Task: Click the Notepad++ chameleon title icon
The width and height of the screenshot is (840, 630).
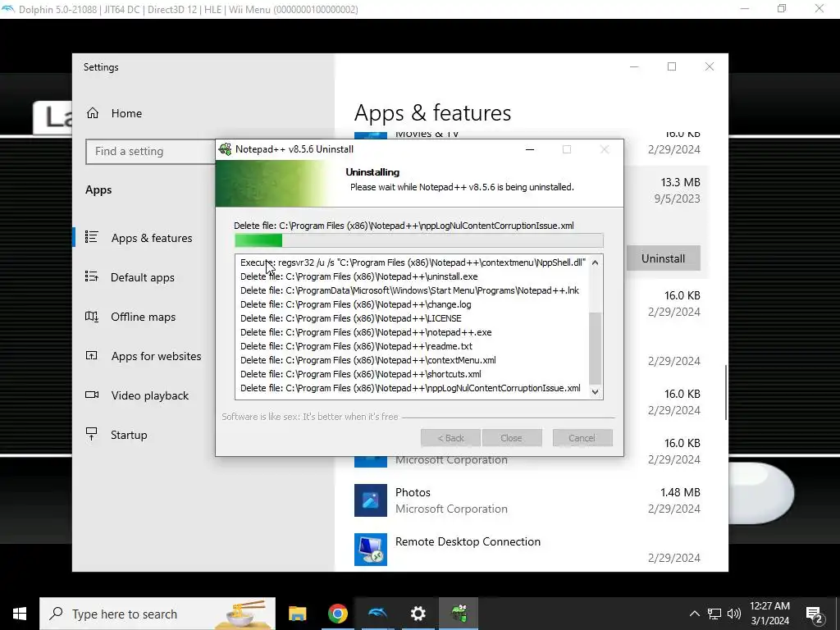Action: 226,149
